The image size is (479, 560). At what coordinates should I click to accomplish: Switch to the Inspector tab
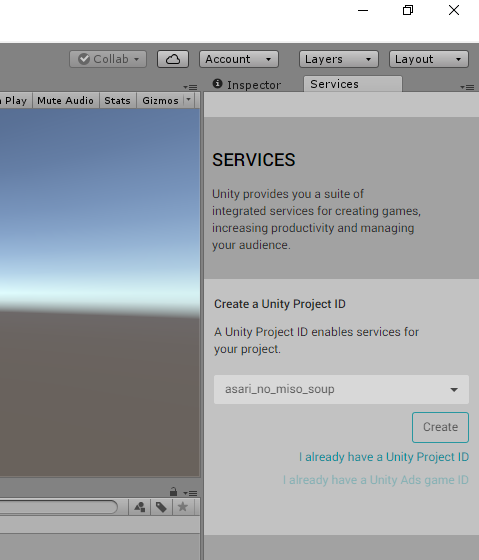tap(247, 85)
